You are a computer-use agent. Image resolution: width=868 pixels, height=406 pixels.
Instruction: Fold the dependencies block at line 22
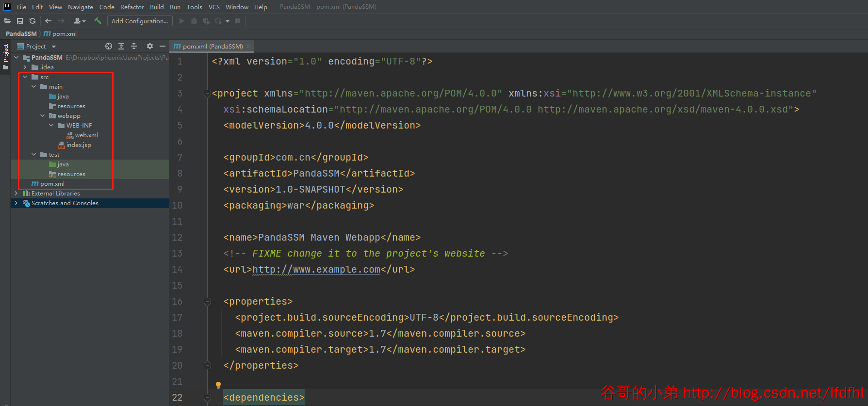point(208,397)
